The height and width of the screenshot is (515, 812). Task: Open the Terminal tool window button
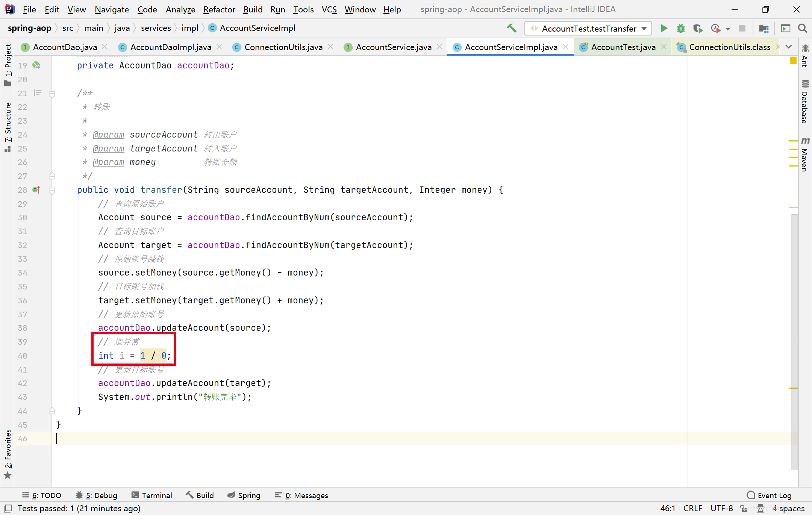click(x=152, y=495)
